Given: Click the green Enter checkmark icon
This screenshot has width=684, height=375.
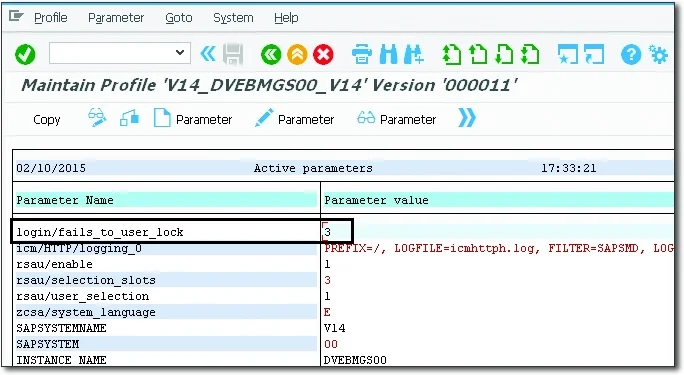Looking at the screenshot, I should [25, 55].
